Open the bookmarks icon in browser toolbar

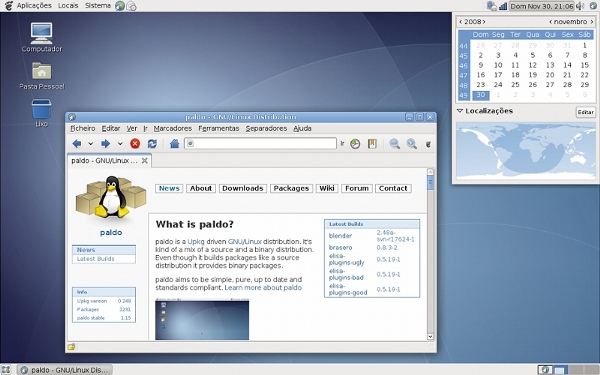click(x=372, y=143)
